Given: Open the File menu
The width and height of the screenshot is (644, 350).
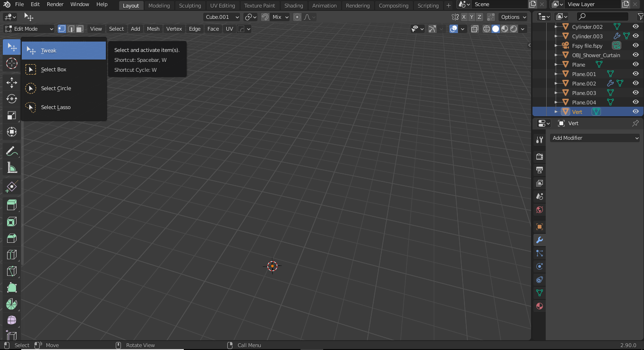Looking at the screenshot, I should click(x=19, y=4).
